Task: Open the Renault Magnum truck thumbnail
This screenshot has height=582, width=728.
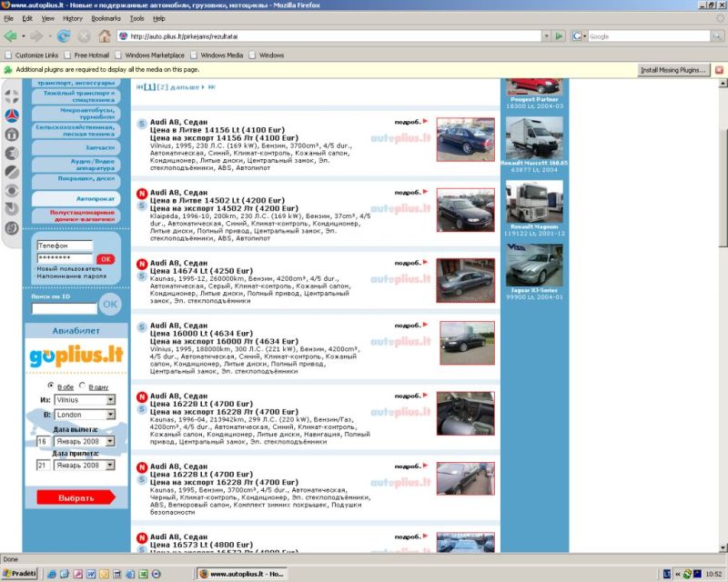Action: click(x=534, y=202)
